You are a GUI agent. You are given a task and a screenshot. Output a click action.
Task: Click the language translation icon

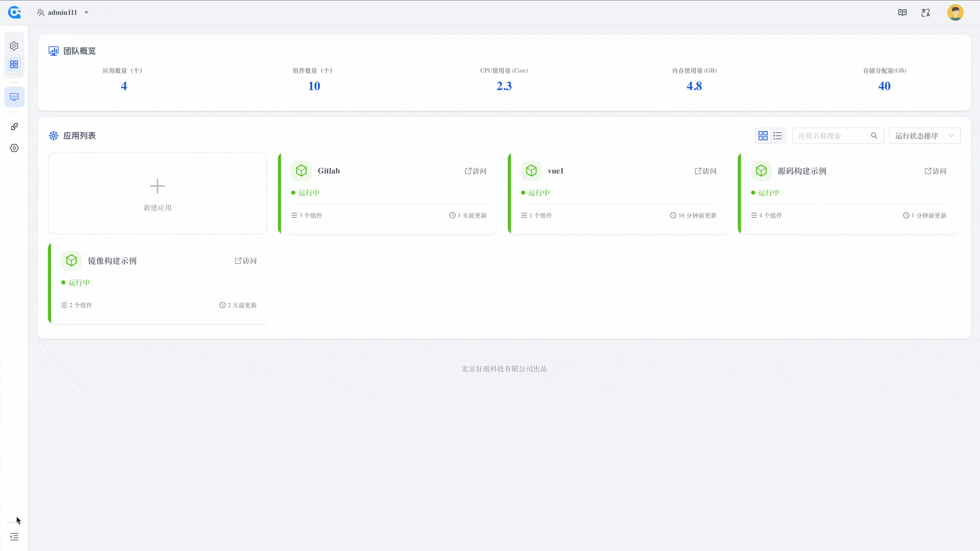point(926,12)
